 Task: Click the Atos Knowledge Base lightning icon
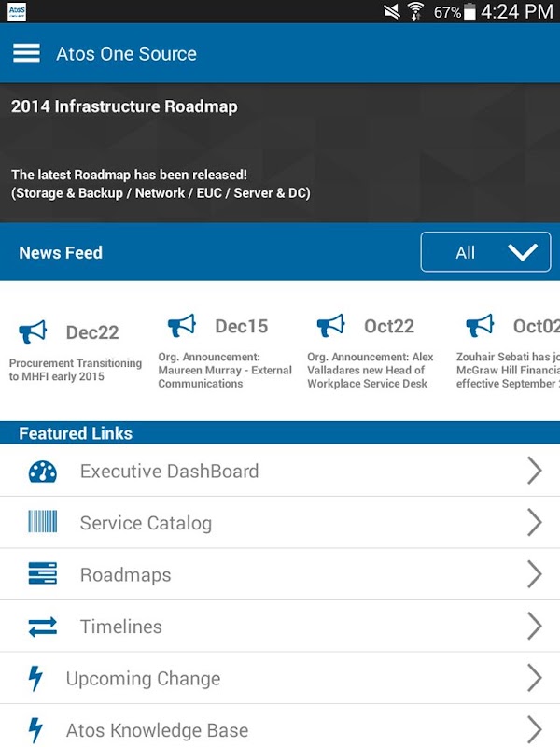point(35,730)
